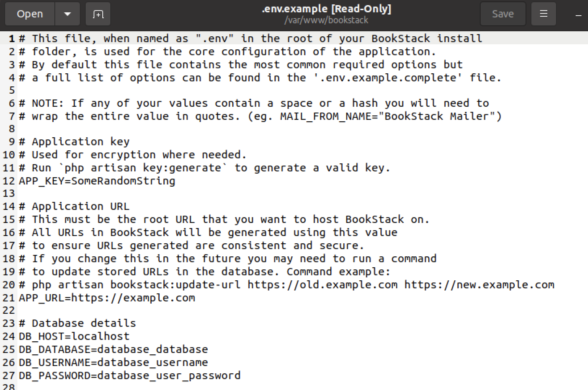
Task: Place cursor on APP_KEY=SomeRandomString line
Action: (97, 180)
